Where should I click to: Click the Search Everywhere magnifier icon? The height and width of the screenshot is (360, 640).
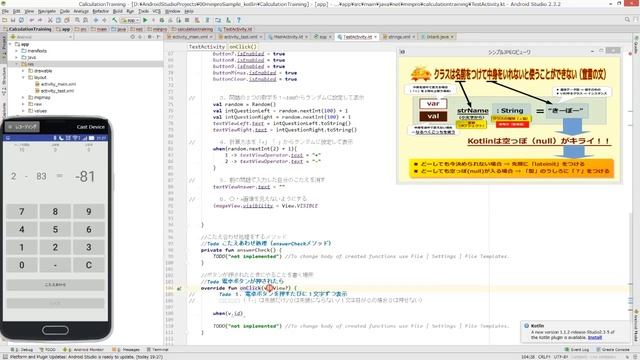coord(627,20)
